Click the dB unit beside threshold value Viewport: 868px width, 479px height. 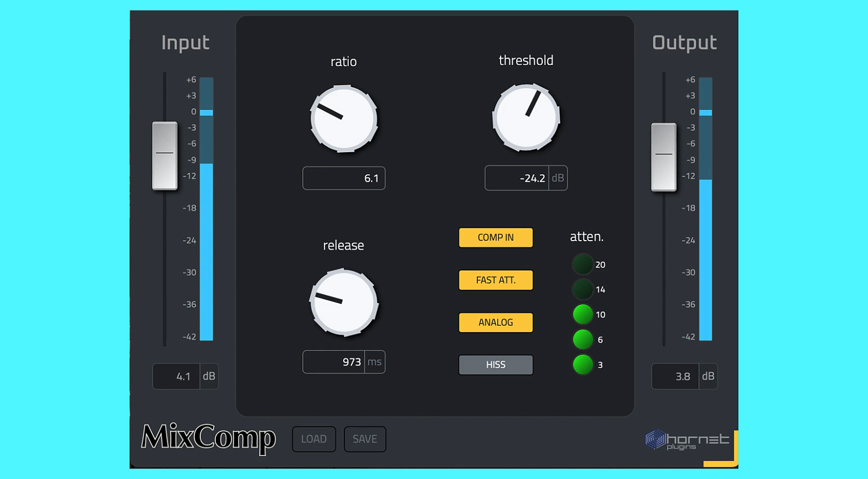[x=558, y=178]
